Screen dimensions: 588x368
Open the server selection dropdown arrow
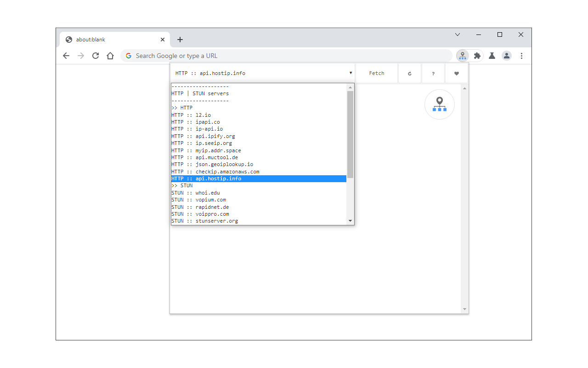click(x=351, y=73)
